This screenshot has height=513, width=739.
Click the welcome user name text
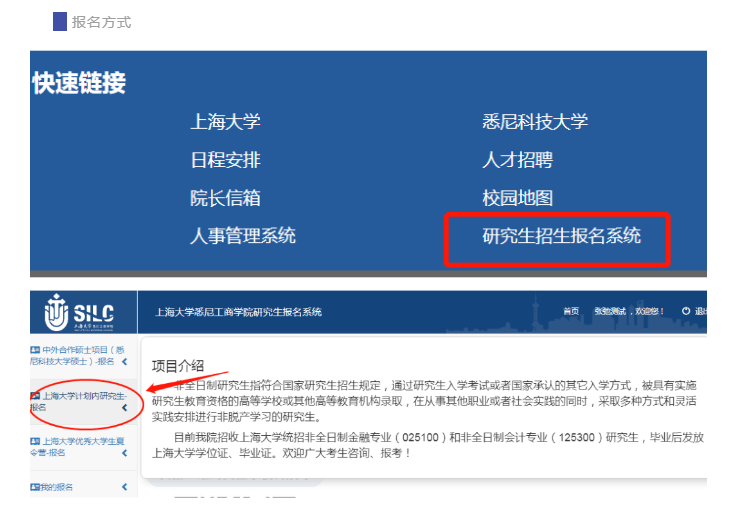coord(628,311)
